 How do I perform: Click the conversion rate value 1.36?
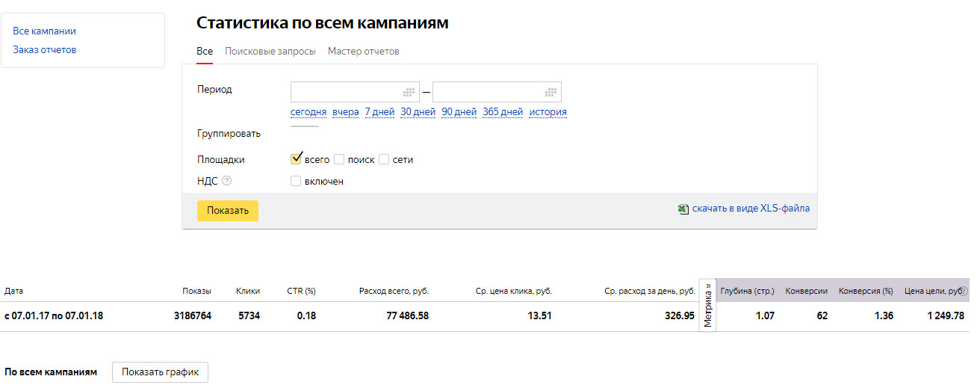pyautogui.click(x=884, y=316)
